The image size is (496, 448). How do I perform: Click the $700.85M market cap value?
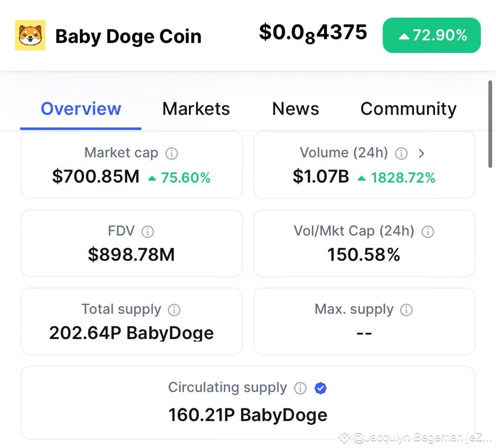(95, 177)
